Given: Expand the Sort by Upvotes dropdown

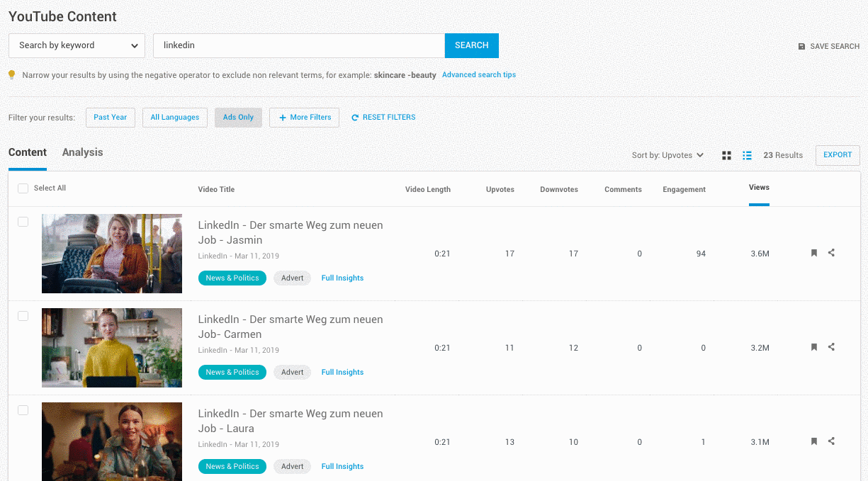Looking at the screenshot, I should (667, 155).
